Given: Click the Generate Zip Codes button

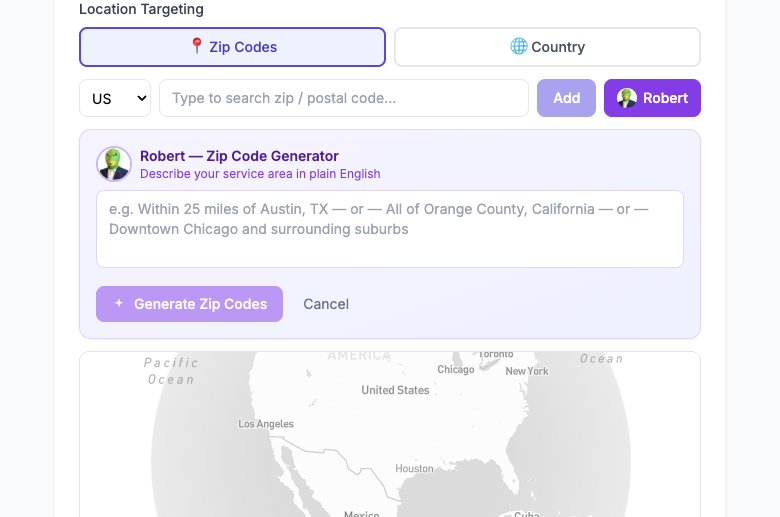Looking at the screenshot, I should (190, 304).
